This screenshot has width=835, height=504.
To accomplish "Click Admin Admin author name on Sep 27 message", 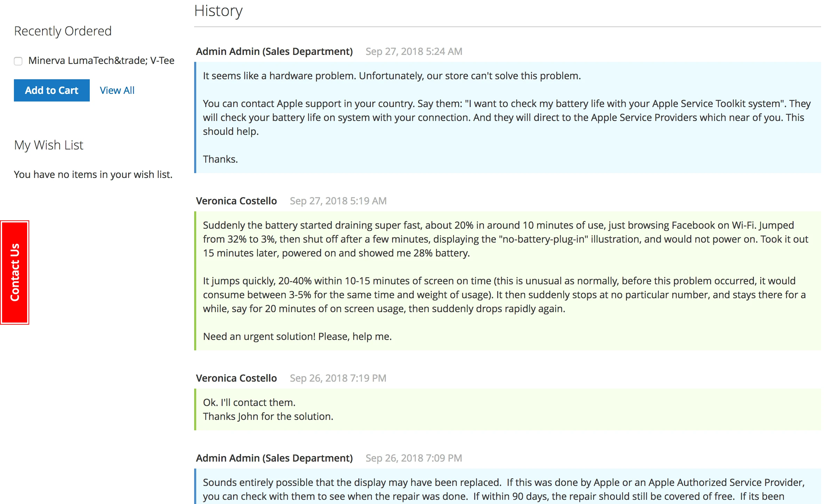I will click(x=274, y=51).
